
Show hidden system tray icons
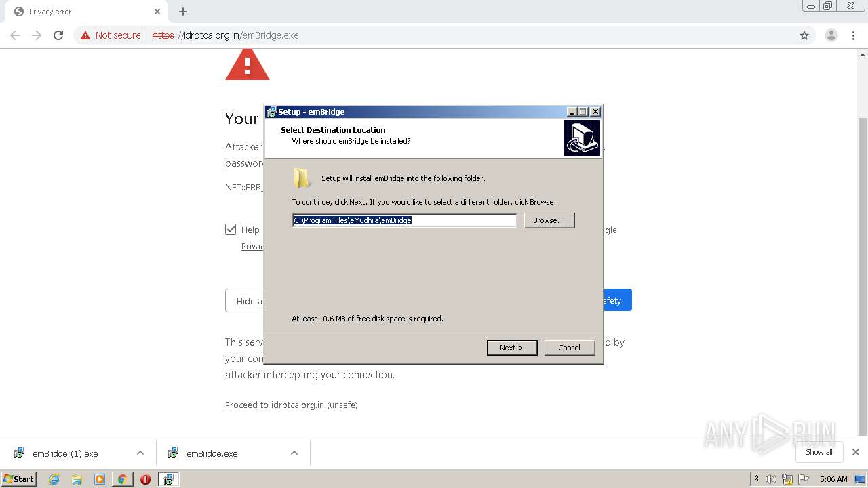756,479
